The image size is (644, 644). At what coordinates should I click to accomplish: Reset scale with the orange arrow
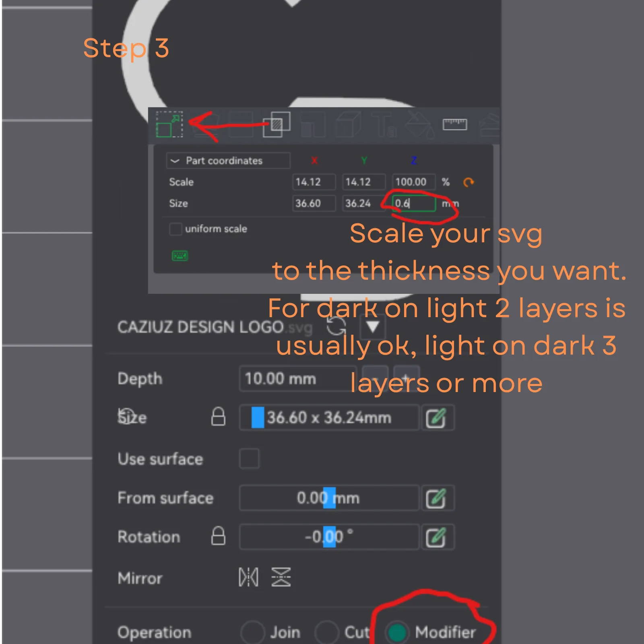[x=469, y=182]
